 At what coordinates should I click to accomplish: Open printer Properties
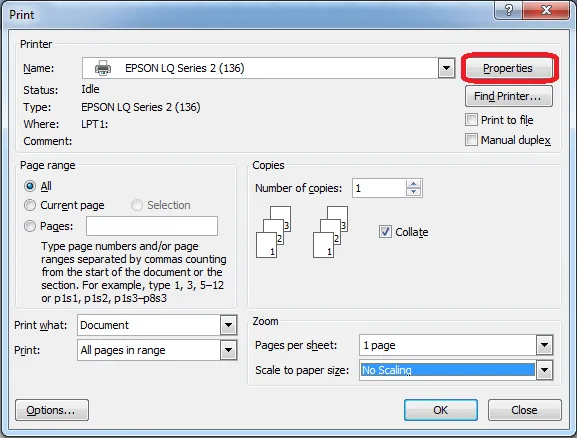point(508,68)
